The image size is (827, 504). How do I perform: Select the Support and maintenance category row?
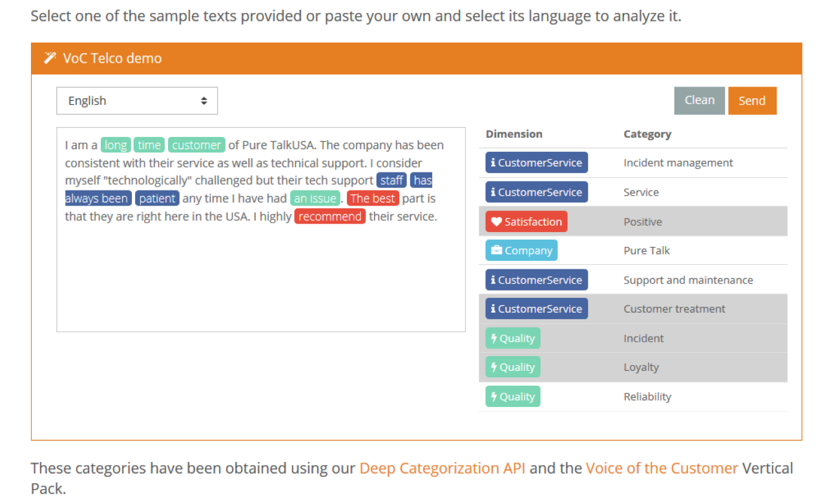click(687, 280)
